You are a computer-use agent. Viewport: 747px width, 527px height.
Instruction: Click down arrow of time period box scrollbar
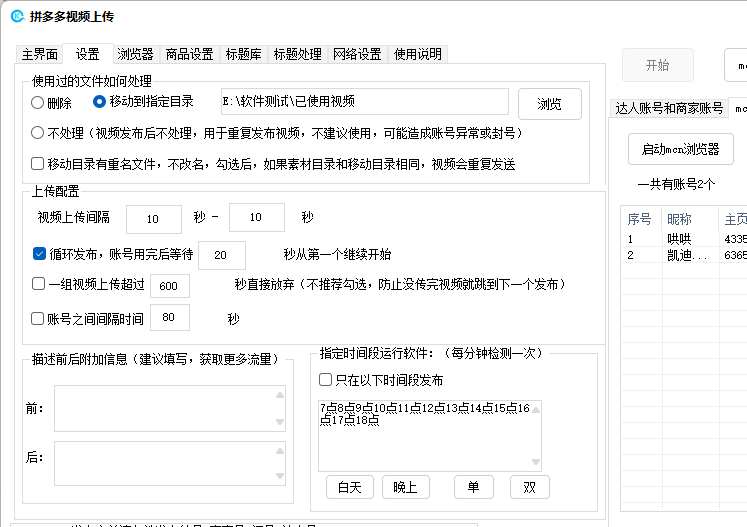point(535,462)
